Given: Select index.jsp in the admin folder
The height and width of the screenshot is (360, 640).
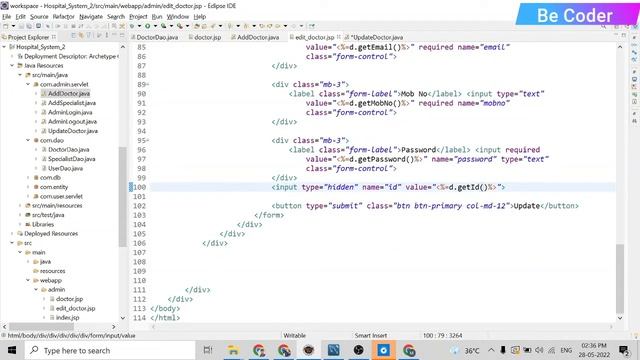Looking at the screenshot, I should pos(67,318).
